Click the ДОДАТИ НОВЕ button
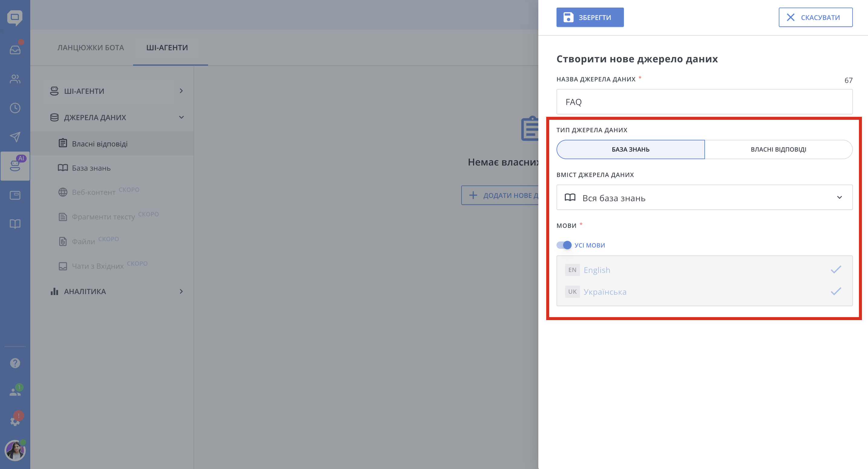The height and width of the screenshot is (469, 868). click(x=500, y=195)
